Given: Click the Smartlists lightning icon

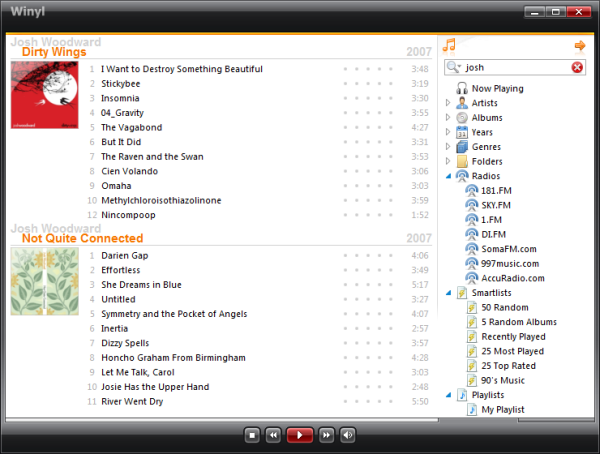Looking at the screenshot, I should pos(462,293).
